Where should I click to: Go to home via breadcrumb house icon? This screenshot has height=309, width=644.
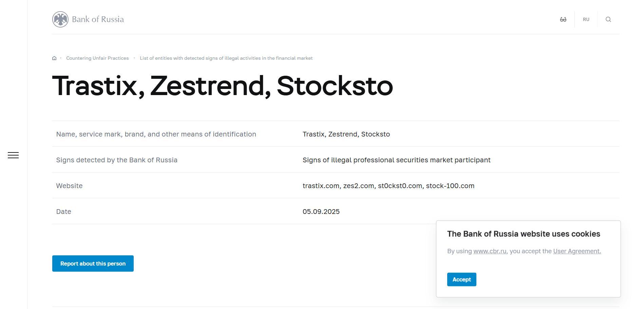54,58
